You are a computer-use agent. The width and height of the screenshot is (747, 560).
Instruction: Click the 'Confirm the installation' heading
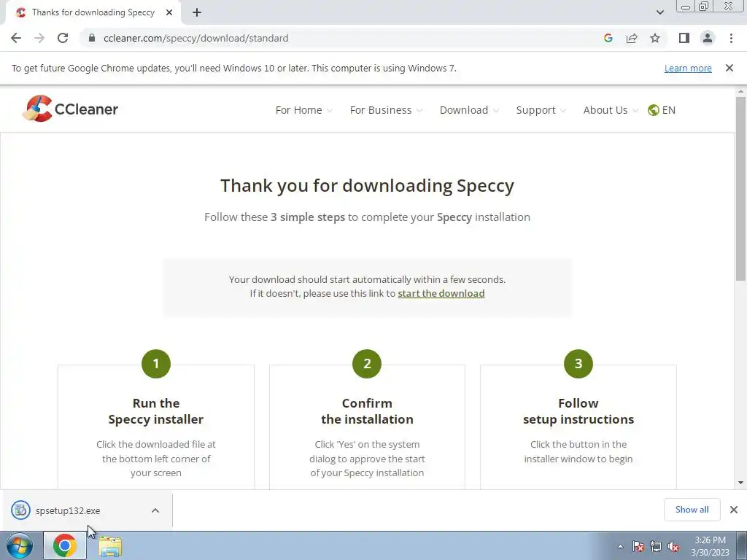point(367,411)
